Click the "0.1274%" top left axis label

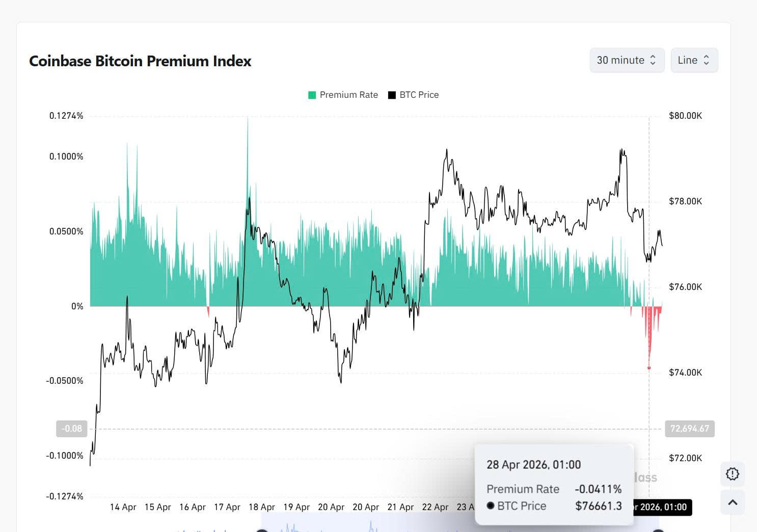pyautogui.click(x=66, y=116)
